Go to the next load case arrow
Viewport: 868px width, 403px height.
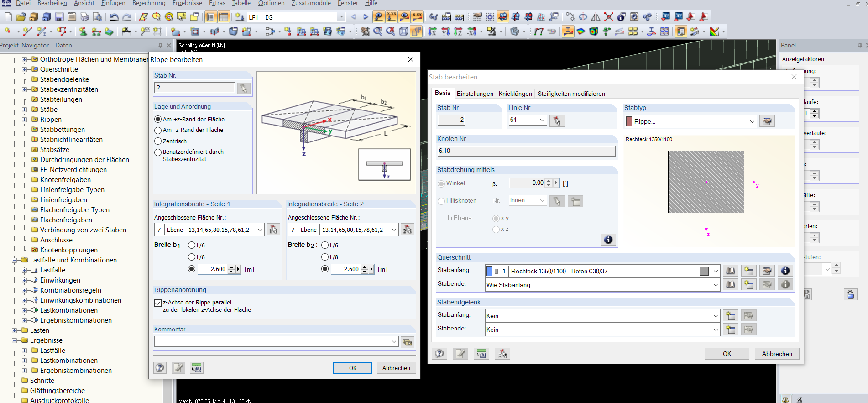pyautogui.click(x=366, y=17)
